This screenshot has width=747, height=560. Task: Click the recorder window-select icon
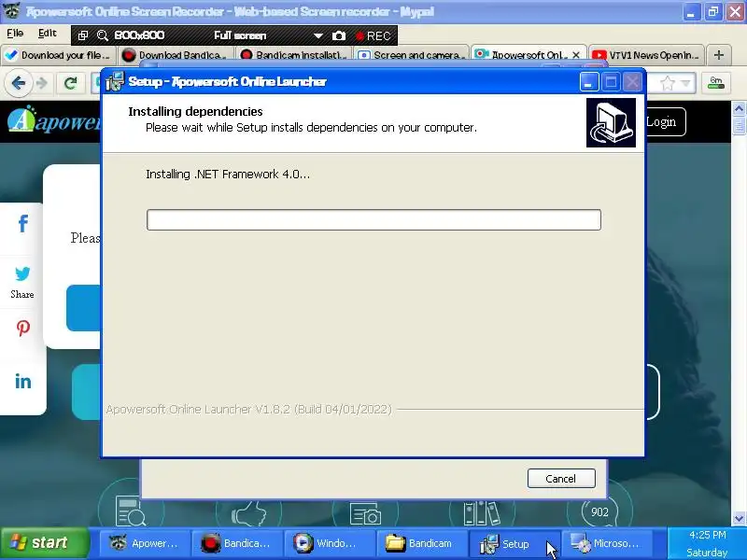pyautogui.click(x=83, y=35)
